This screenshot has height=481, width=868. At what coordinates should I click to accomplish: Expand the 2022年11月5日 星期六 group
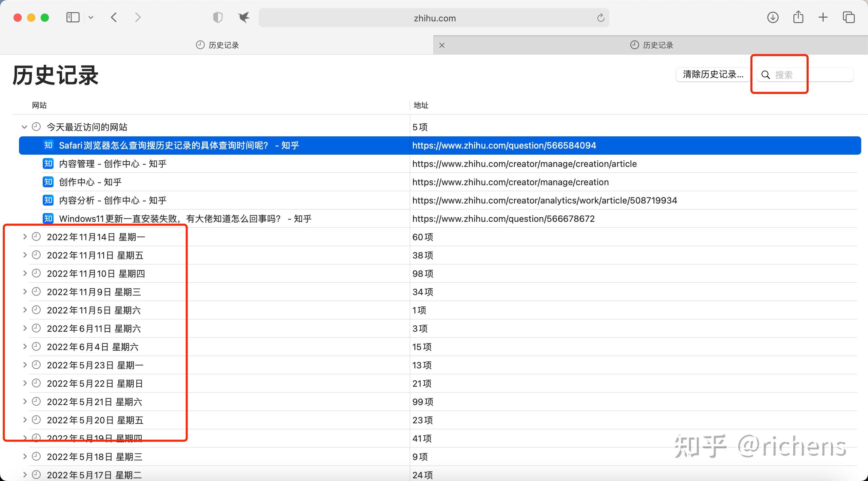[24, 310]
